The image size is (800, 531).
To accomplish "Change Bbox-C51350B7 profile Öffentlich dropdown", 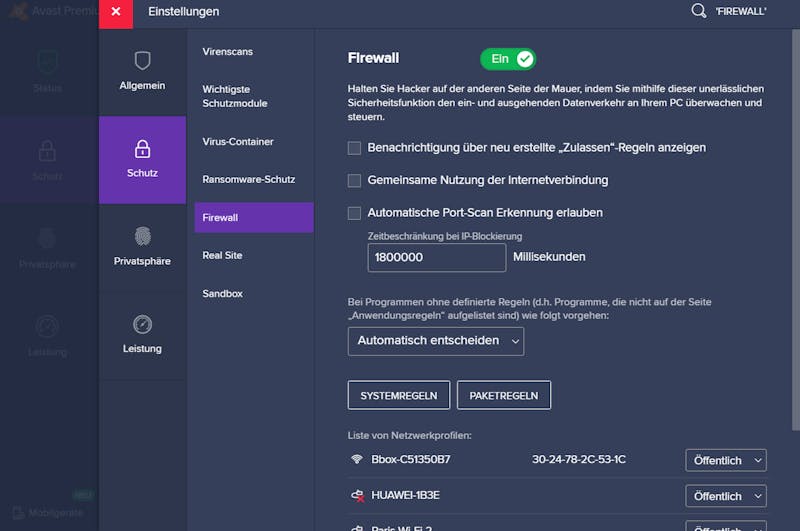I will pyautogui.click(x=726, y=460).
